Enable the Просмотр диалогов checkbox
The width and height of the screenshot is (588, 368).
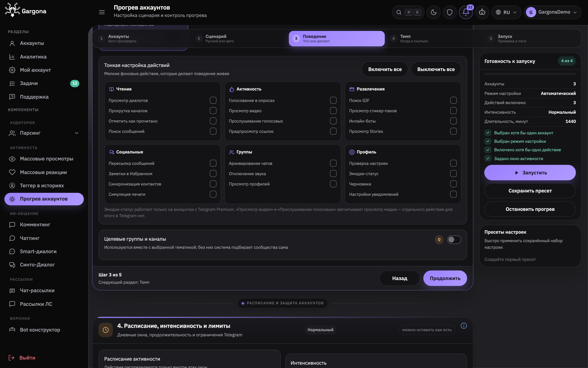point(213,100)
